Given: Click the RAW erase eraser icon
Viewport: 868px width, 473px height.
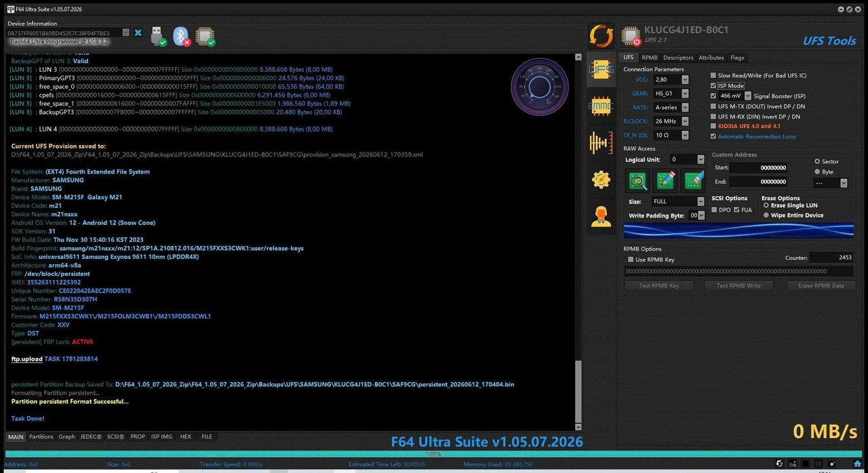Looking at the screenshot, I should [x=694, y=180].
